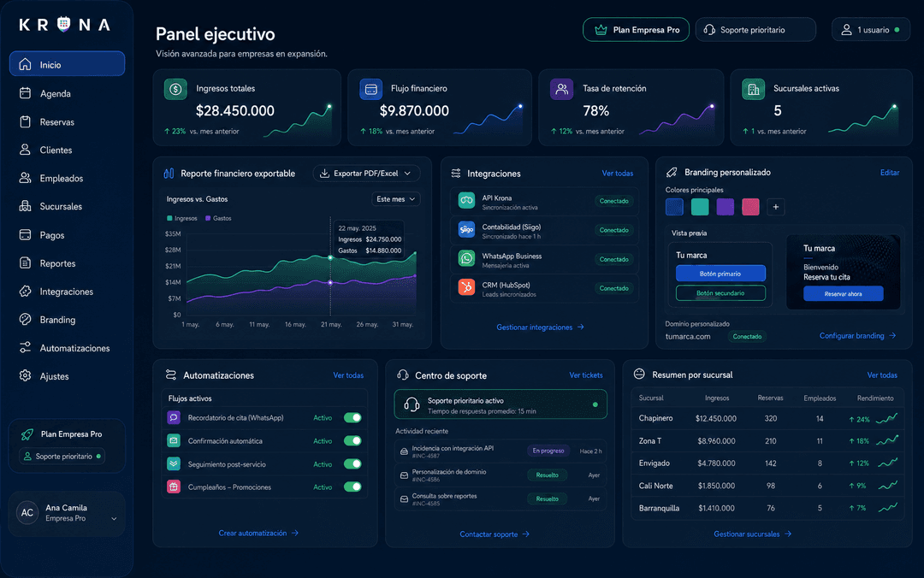The image size is (924, 578).
Task: Open the Inicio sidebar item
Action: (x=68, y=64)
